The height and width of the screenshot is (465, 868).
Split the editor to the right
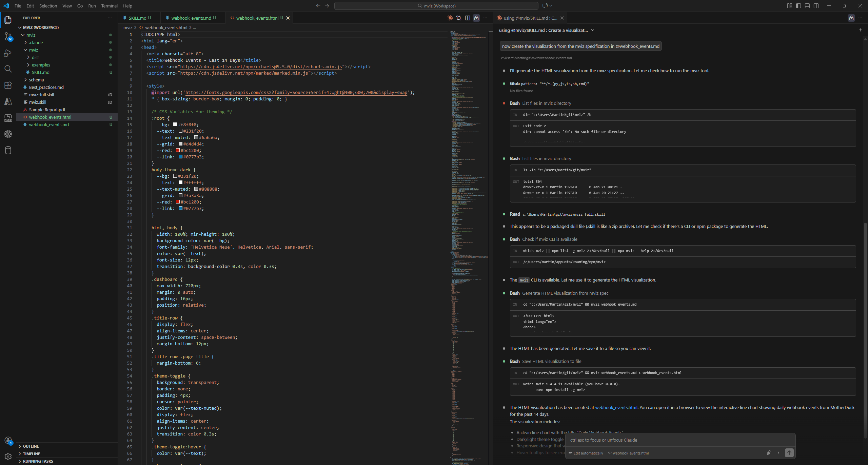468,18
